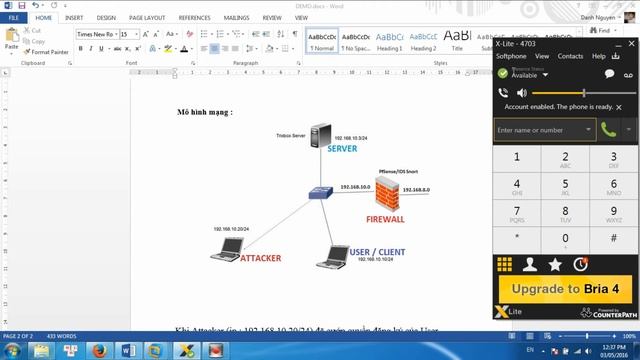Increase font size with the Grow Font icon
The height and width of the screenshot is (360, 640).
coord(146,34)
